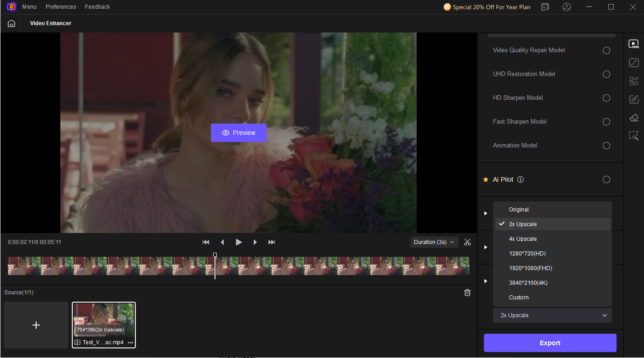The height and width of the screenshot is (358, 644).
Task: Open the curve adjustment sidebar tool
Action: pos(633,63)
